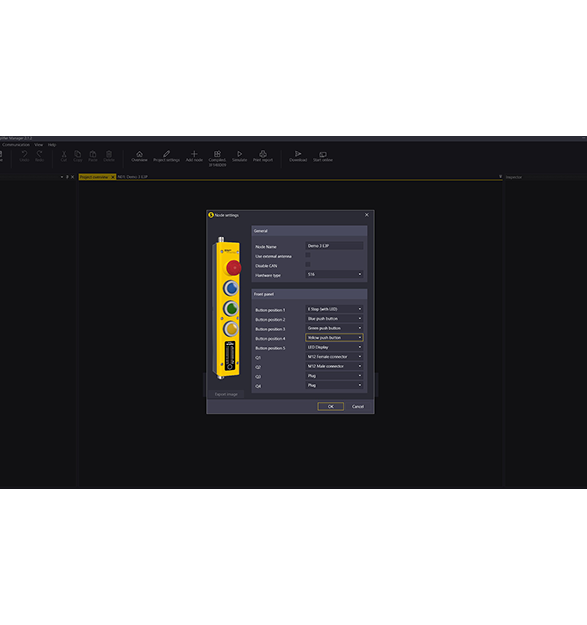Click the Front panel section header
The width and height of the screenshot is (587, 625).
[x=309, y=294]
